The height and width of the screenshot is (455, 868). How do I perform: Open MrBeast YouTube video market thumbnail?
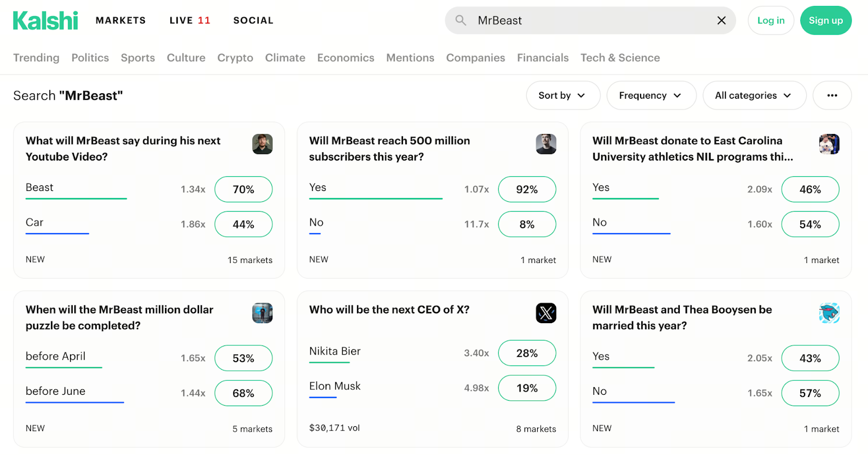pyautogui.click(x=262, y=144)
